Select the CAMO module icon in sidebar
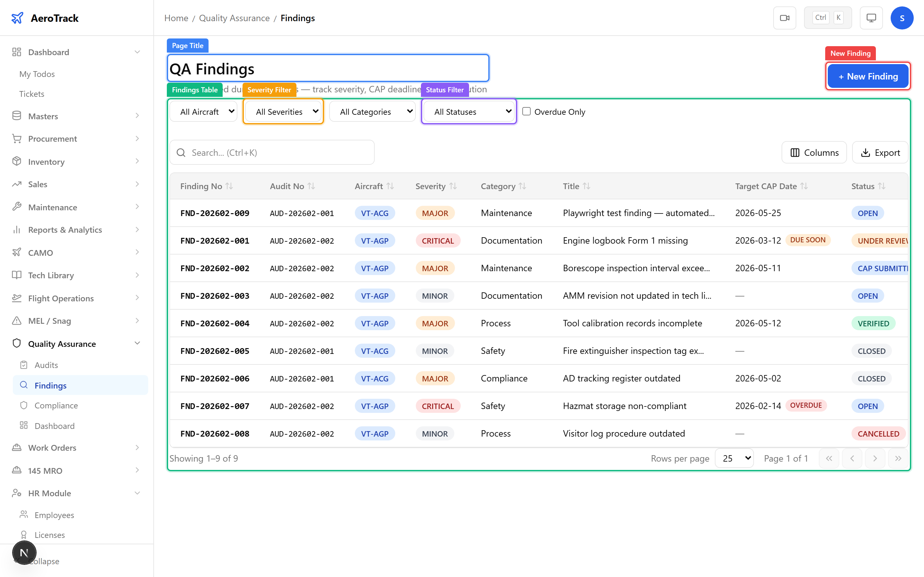 pos(17,252)
